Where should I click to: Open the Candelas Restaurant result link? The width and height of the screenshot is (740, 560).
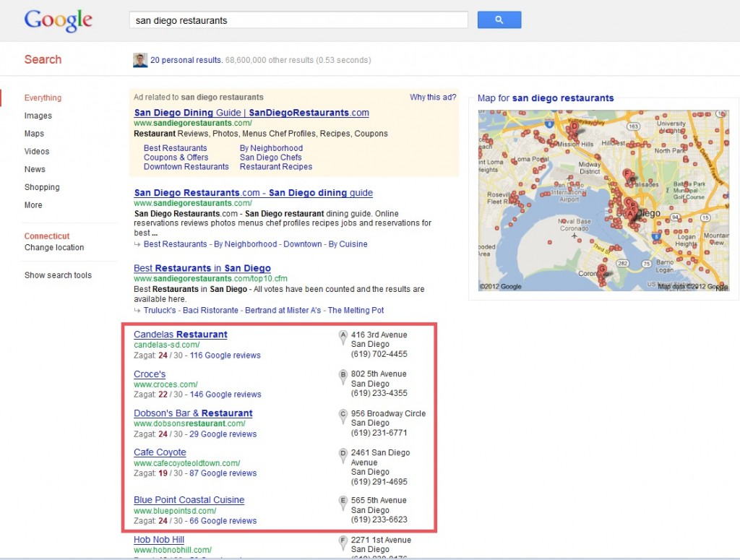pos(181,335)
